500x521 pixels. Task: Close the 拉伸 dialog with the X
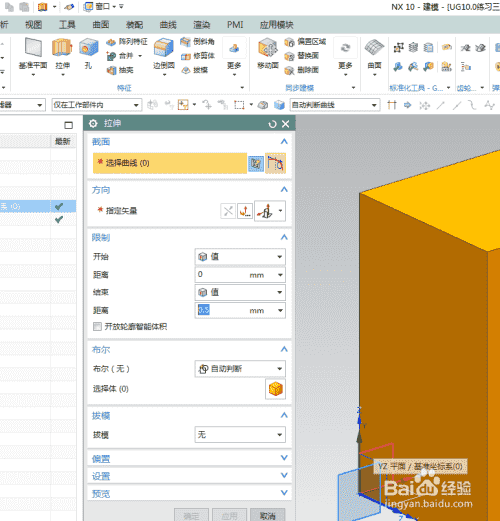pos(286,124)
